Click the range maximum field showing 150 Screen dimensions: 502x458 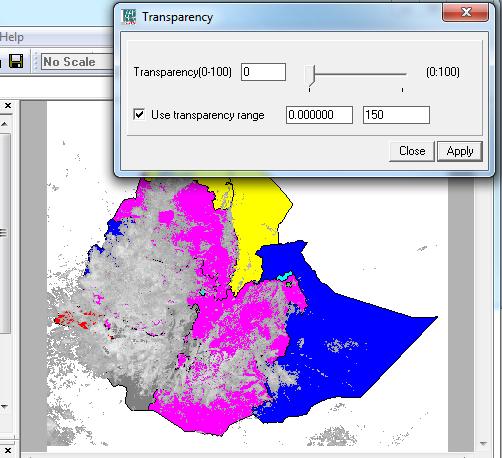pos(396,115)
